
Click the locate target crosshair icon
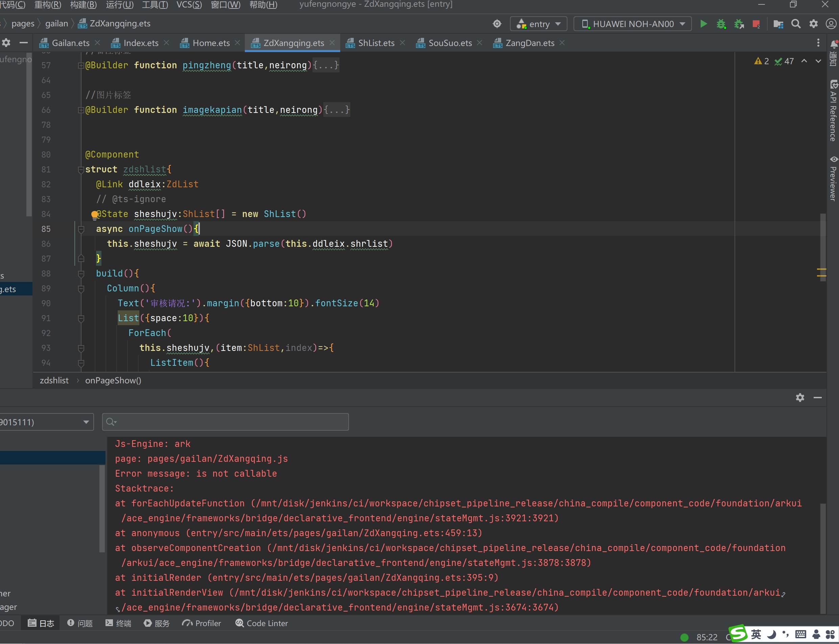pyautogui.click(x=497, y=24)
